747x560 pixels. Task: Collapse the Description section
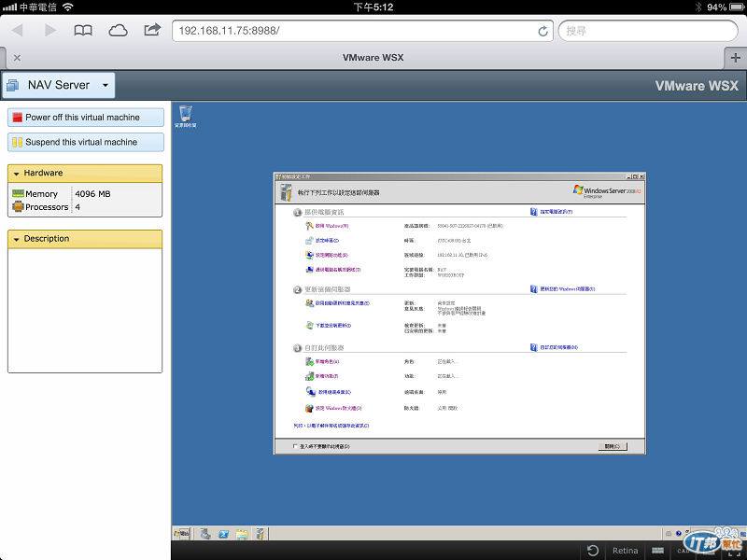pos(85,239)
